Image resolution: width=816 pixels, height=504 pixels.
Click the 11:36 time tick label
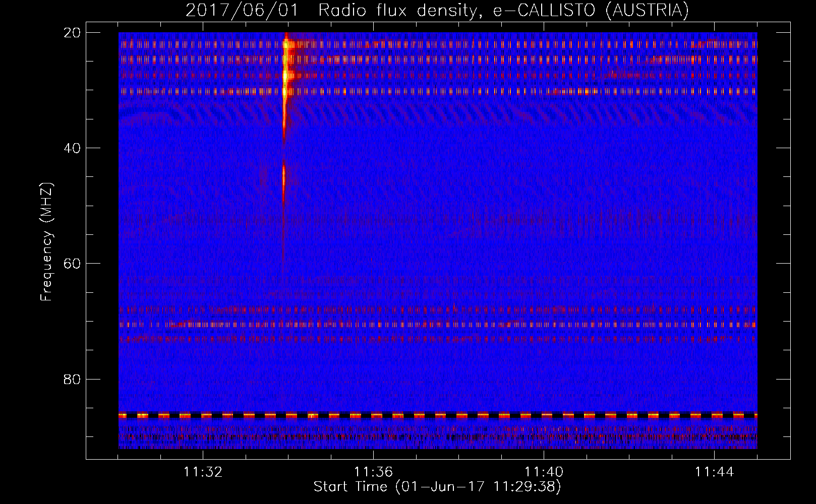[373, 472]
